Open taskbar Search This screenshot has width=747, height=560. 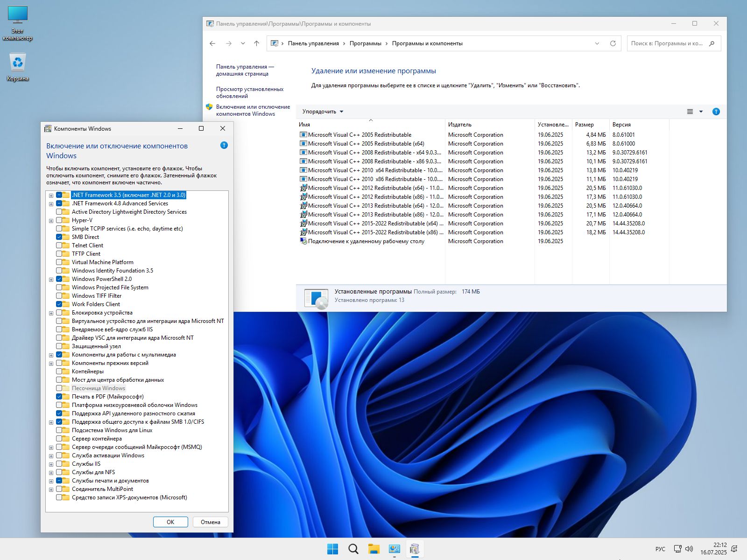(353, 549)
